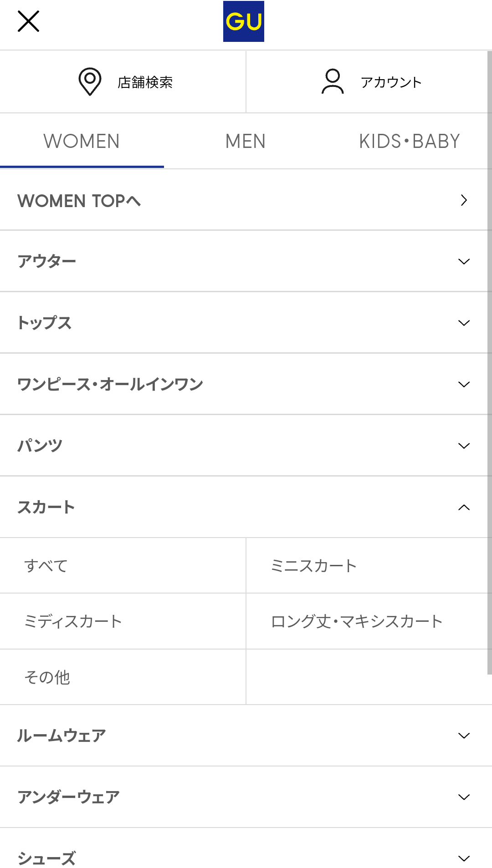Select the WOMEN tab
This screenshot has width=492, height=868.
(x=82, y=142)
